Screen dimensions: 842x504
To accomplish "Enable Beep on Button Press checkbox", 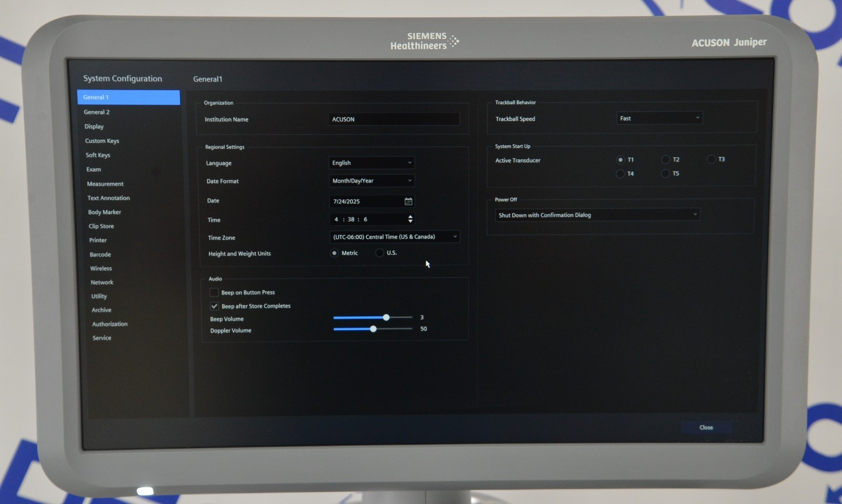I will point(214,293).
